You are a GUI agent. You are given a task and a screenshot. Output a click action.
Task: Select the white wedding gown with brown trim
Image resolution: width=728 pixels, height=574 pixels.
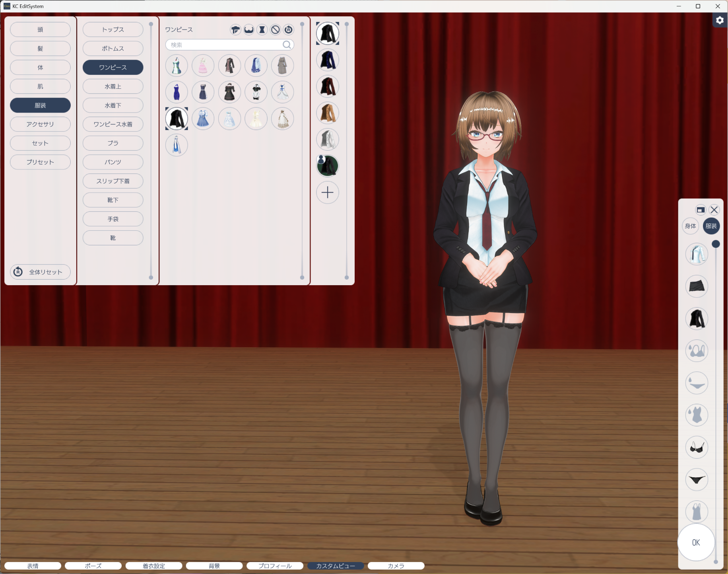pos(283,119)
